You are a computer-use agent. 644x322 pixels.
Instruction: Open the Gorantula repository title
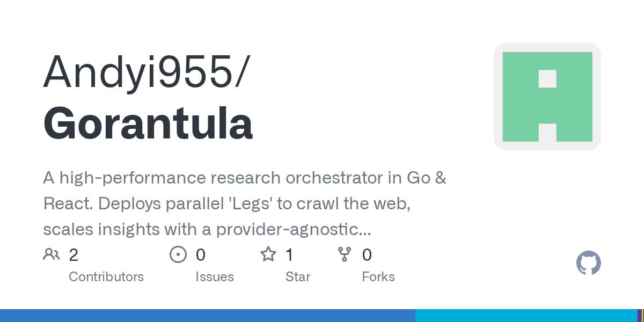(148, 123)
